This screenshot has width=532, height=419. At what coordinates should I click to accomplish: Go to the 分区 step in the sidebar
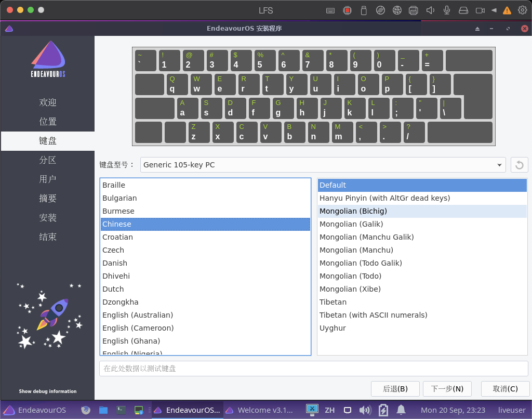(47, 160)
